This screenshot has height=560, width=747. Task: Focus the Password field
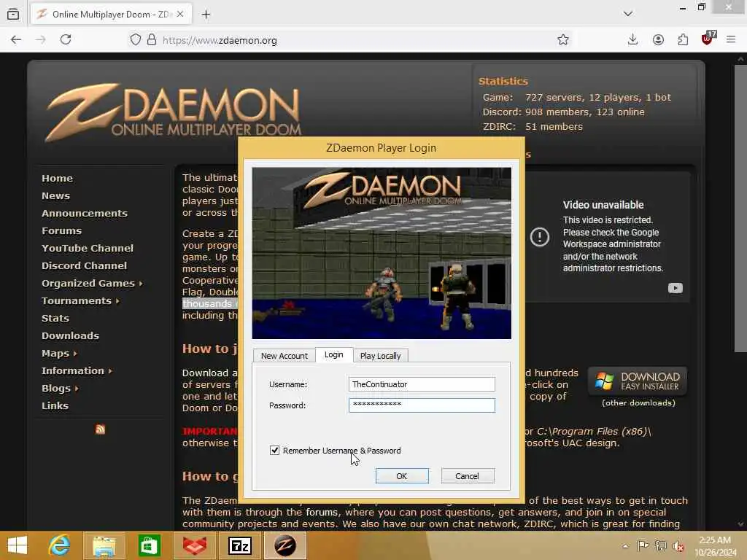[x=422, y=405]
